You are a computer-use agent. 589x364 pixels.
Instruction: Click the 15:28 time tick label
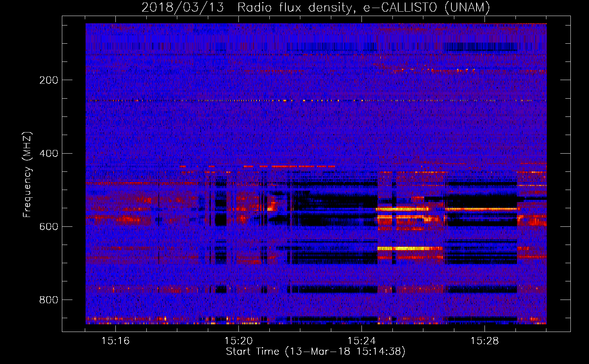coord(485,341)
